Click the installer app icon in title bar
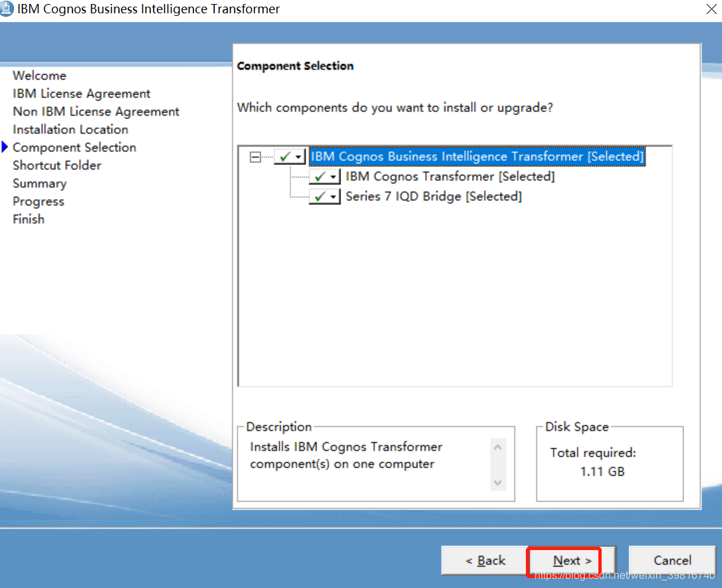This screenshot has height=588, width=722. point(7,9)
